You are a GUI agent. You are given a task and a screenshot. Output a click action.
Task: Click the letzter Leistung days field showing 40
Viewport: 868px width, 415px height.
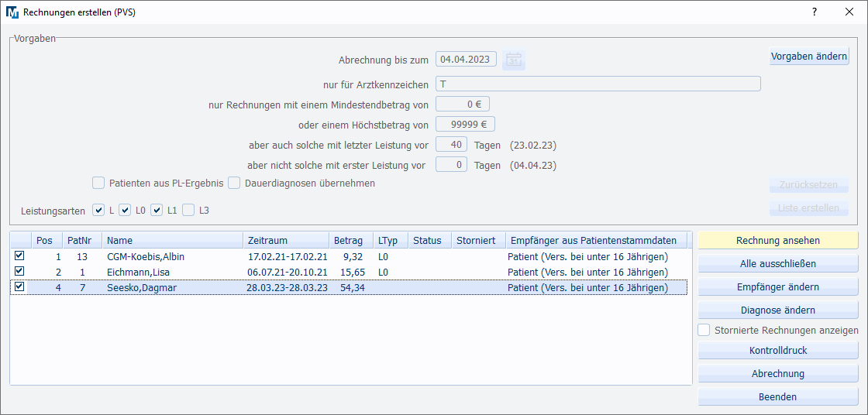coord(452,145)
